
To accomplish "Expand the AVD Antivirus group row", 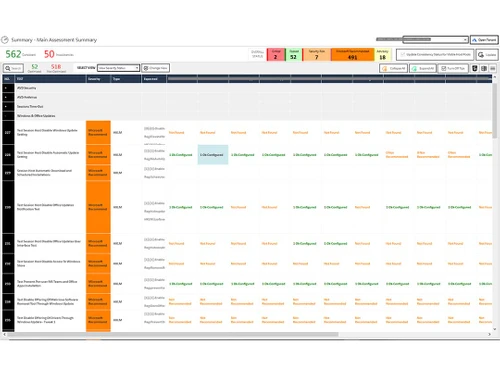I will point(5,97).
